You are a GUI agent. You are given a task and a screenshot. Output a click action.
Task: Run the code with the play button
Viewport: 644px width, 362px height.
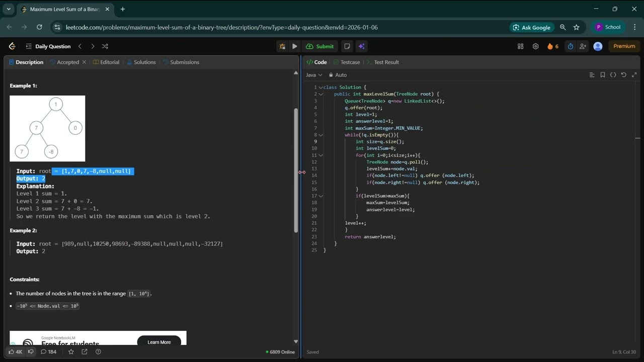coord(295,46)
